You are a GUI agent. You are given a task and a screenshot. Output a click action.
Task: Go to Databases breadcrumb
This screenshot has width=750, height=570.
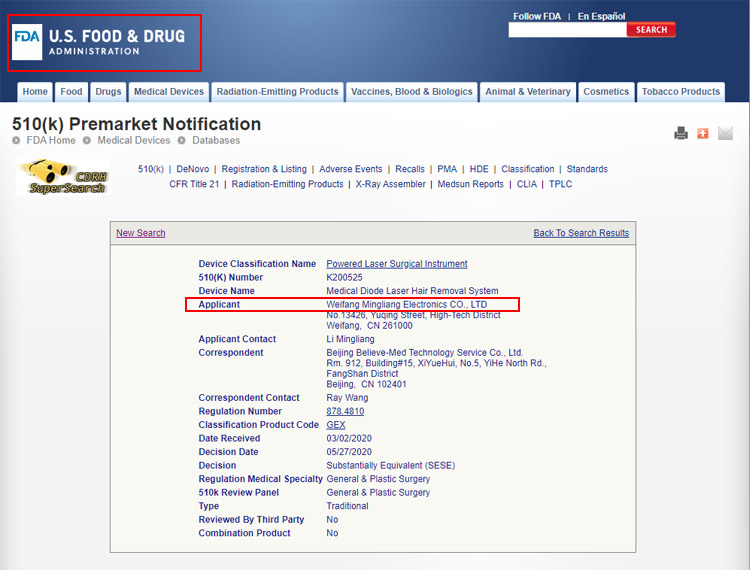tap(216, 140)
